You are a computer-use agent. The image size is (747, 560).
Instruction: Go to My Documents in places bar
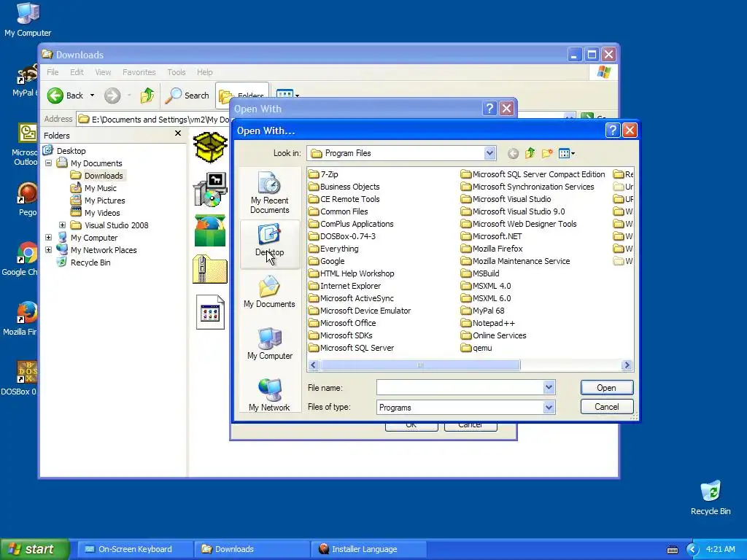(x=270, y=292)
